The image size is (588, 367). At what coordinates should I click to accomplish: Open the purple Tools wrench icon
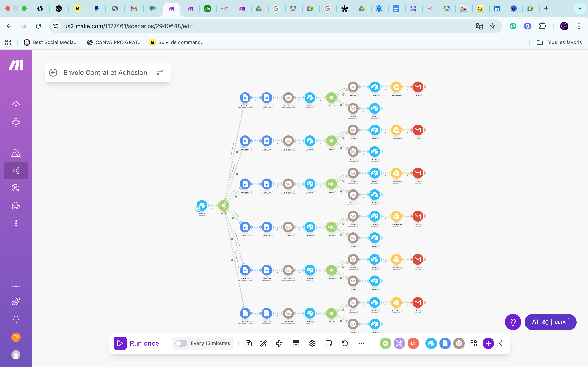coord(399,343)
